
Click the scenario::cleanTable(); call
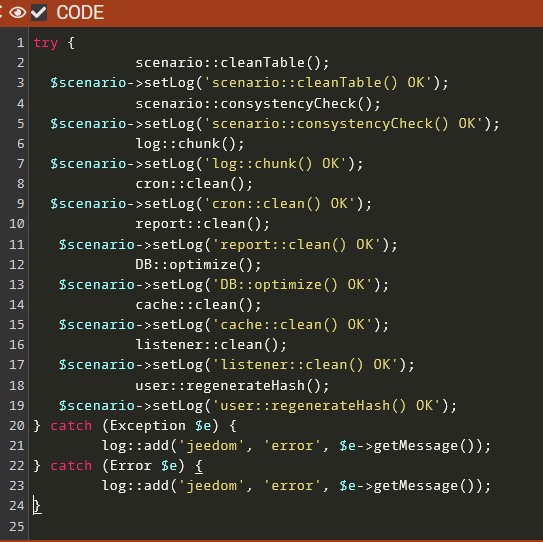[x=232, y=63]
